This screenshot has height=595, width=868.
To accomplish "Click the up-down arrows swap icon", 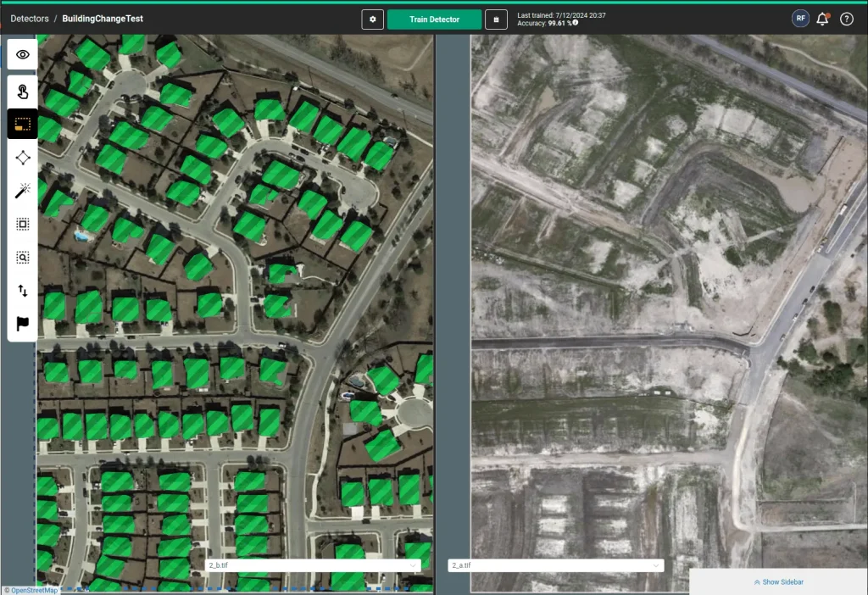I will (23, 291).
